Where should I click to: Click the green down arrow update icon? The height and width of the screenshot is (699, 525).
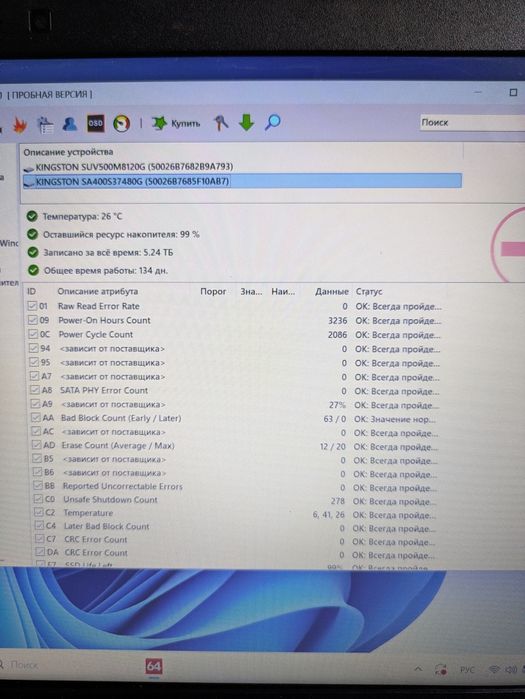(246, 122)
